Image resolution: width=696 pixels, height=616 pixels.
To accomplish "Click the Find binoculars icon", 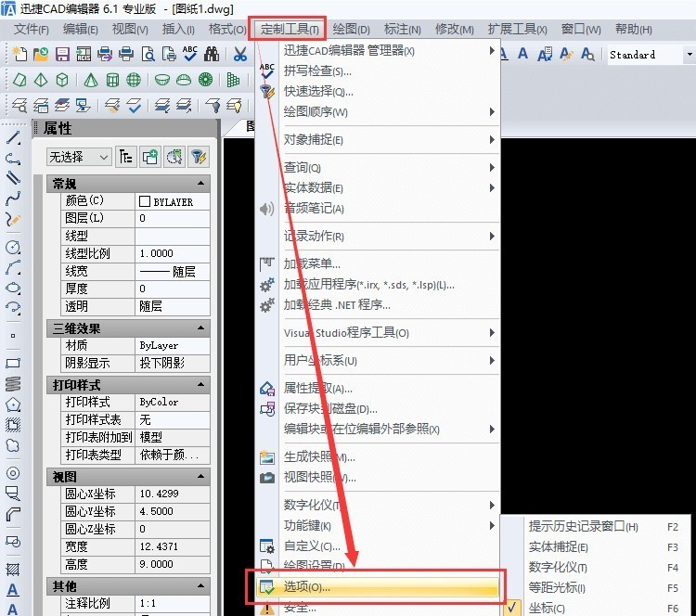I will click(x=212, y=54).
